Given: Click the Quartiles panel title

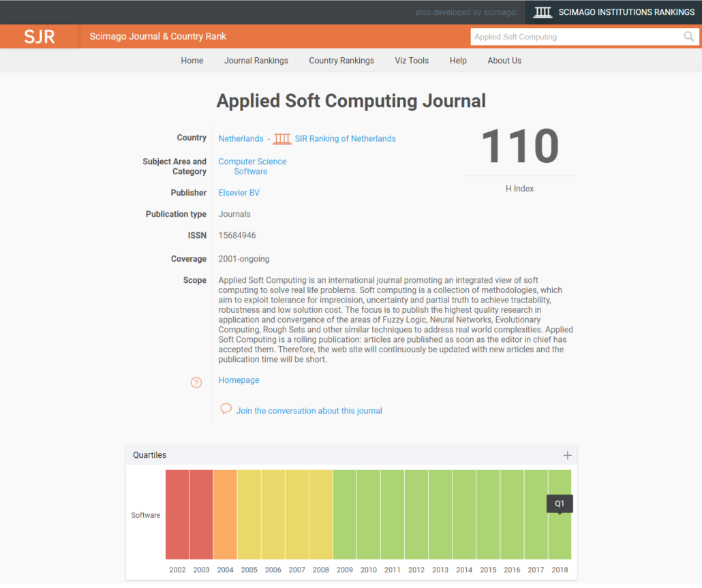Looking at the screenshot, I should (149, 455).
